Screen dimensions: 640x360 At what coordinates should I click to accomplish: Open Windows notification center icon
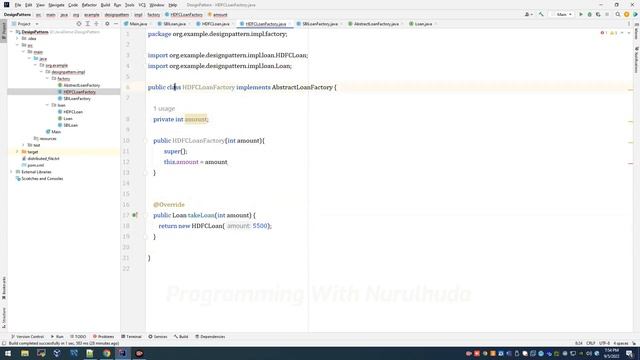coord(629,353)
